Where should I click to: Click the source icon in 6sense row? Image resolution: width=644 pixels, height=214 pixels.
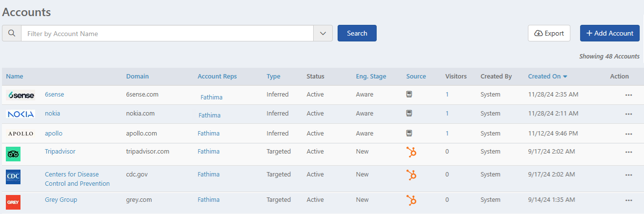point(409,95)
